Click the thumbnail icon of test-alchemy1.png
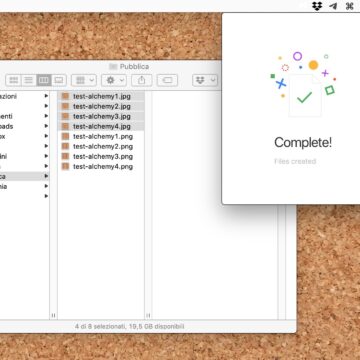360x360 pixels. pyautogui.click(x=66, y=136)
